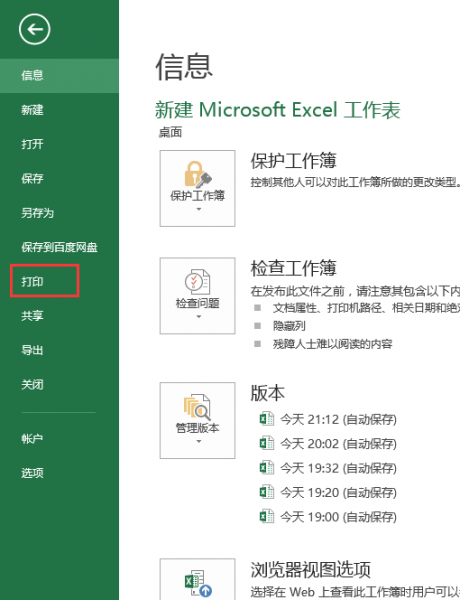Click Excel file icon beside 今天 19:00
This screenshot has height=600, width=460.
267,516
